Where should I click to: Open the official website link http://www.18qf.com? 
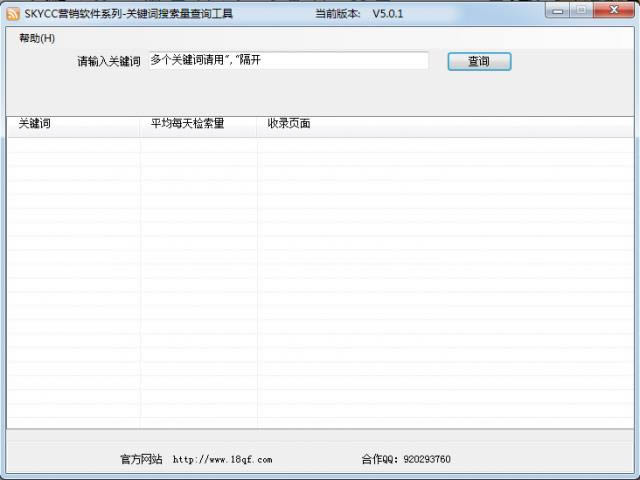(x=222, y=460)
